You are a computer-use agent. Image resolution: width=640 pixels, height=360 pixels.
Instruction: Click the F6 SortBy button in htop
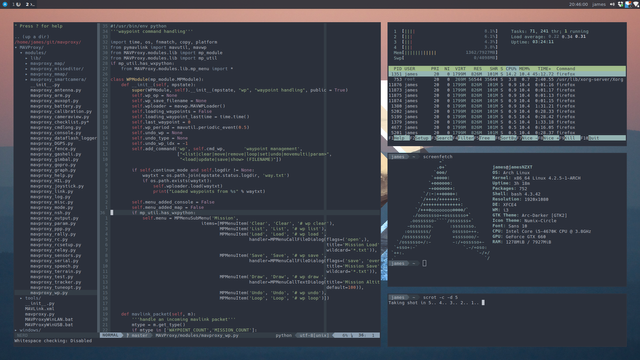[507, 138]
